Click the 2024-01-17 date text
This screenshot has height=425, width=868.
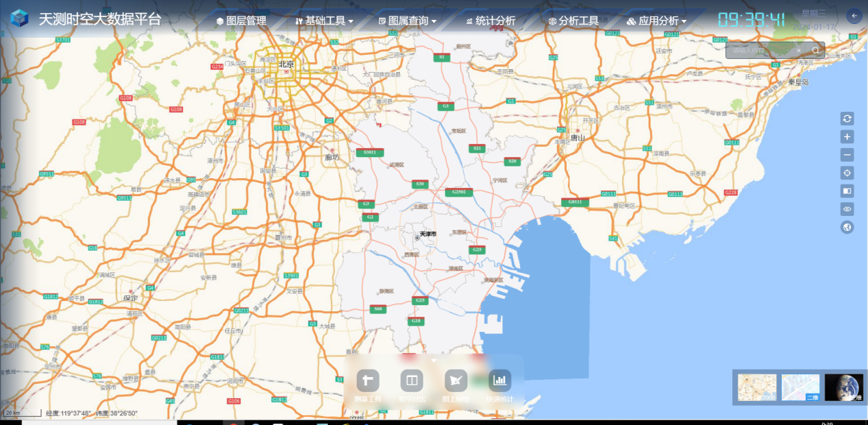click(x=815, y=27)
